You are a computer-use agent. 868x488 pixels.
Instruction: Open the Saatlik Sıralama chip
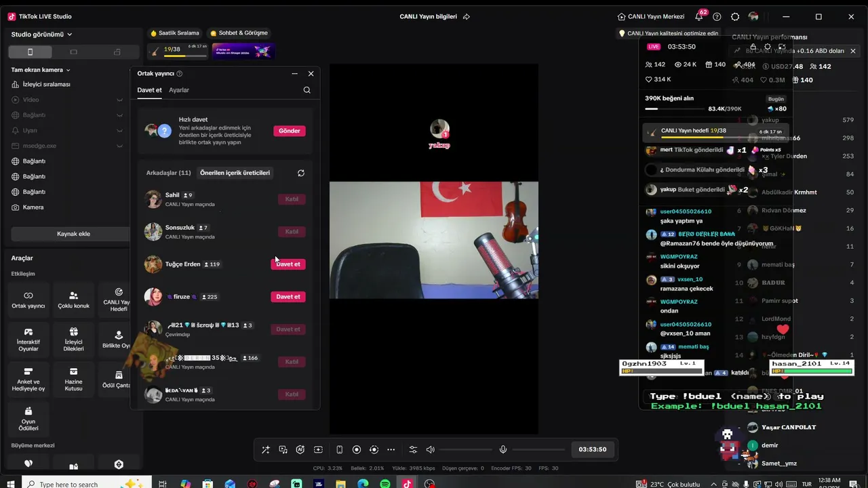[x=175, y=33]
